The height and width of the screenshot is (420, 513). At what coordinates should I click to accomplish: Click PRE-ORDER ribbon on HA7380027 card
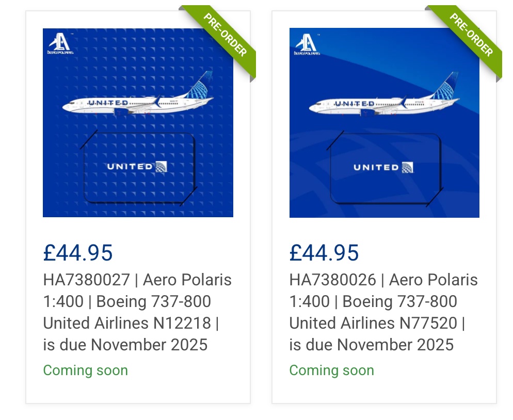tap(226, 35)
